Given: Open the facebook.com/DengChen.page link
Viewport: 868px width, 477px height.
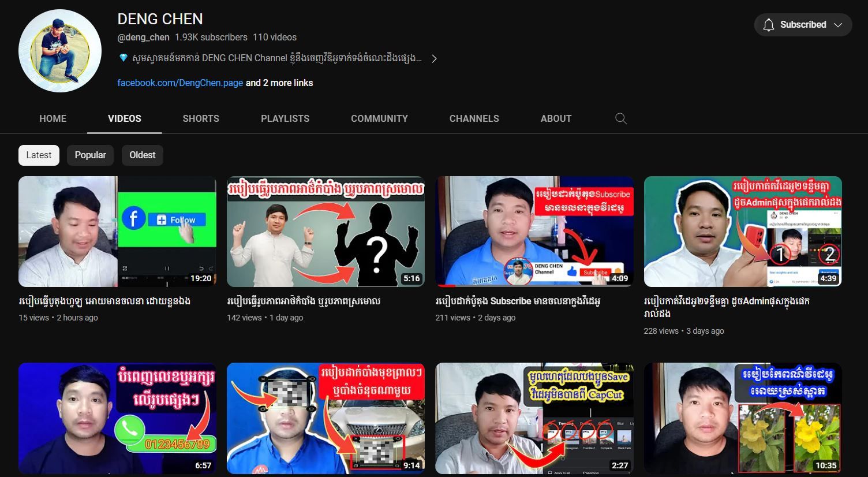Looking at the screenshot, I should tap(180, 83).
